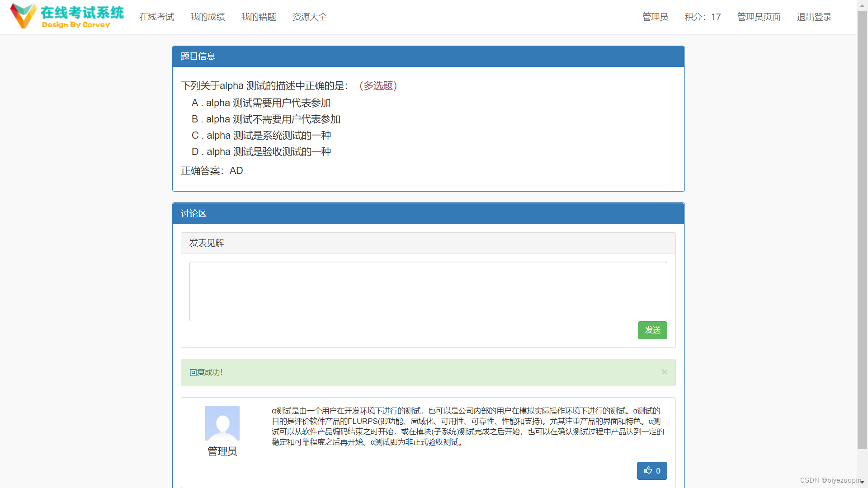Open the 管理员页面 admin page link
868x488 pixels.
tap(758, 17)
